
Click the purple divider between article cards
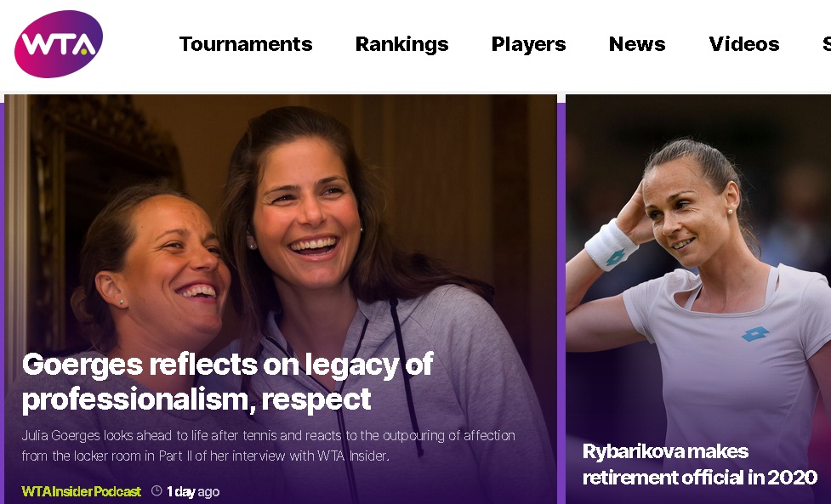(x=561, y=297)
